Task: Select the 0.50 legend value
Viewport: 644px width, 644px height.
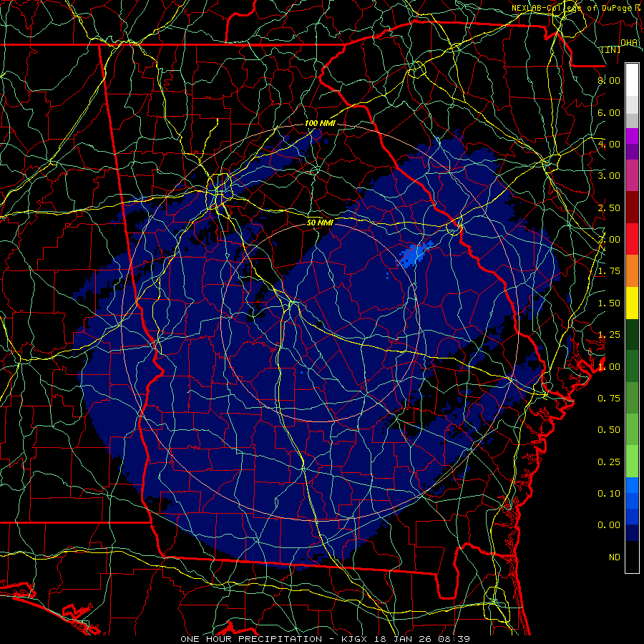Action: click(609, 430)
